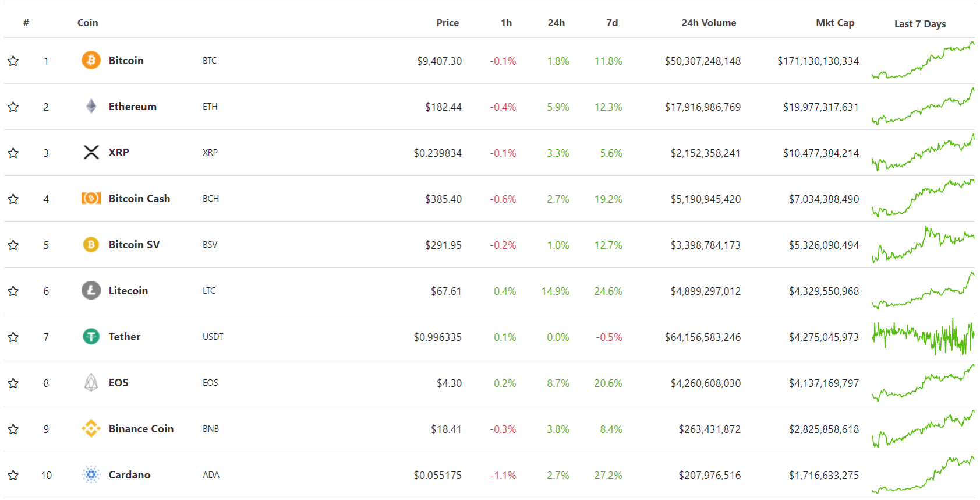Screen dimensions: 980x500
Task: Open the EOS name link
Action: pos(119,382)
